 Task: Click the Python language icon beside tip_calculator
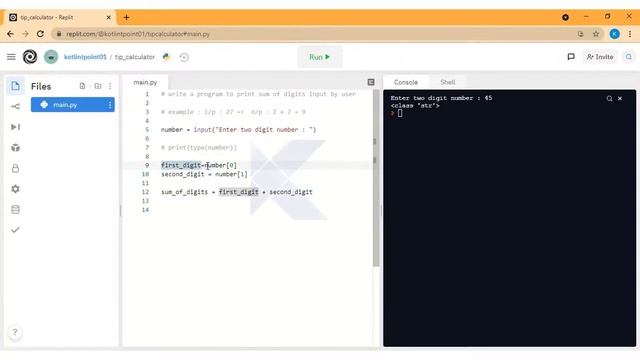pos(166,57)
